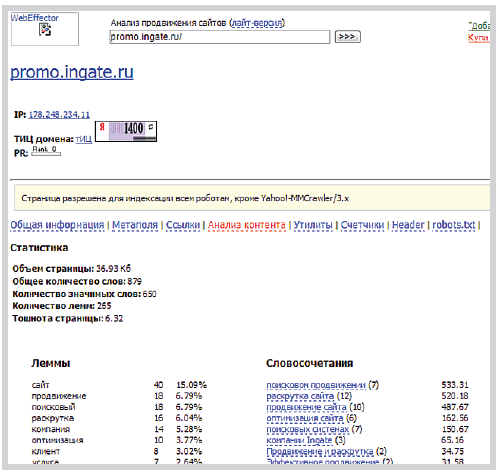Click the тИЦ link next to domain label
This screenshot has width=499, height=472.
click(x=84, y=139)
